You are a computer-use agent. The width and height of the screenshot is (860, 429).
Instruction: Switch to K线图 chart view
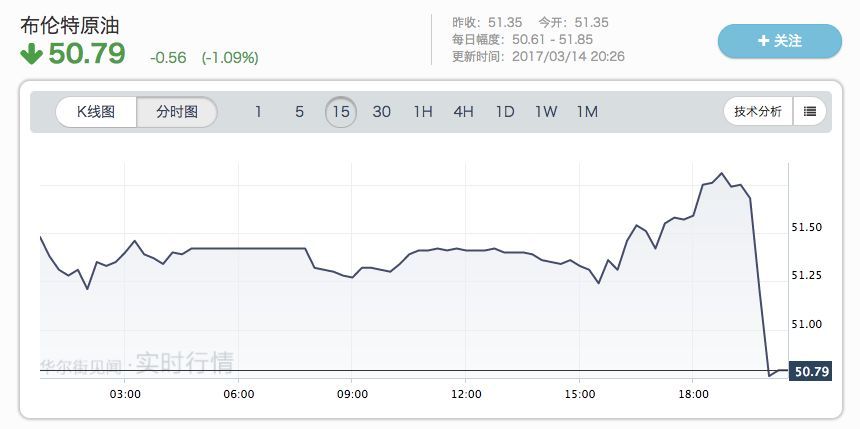click(x=96, y=112)
